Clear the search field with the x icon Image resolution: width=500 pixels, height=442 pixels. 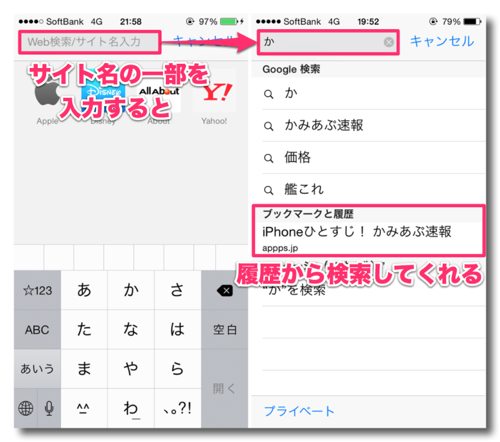[x=388, y=42]
